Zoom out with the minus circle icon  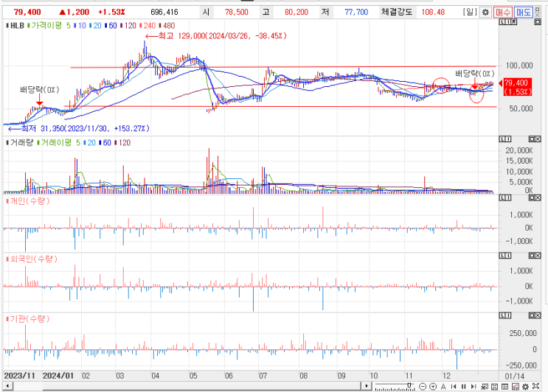[x=423, y=386]
